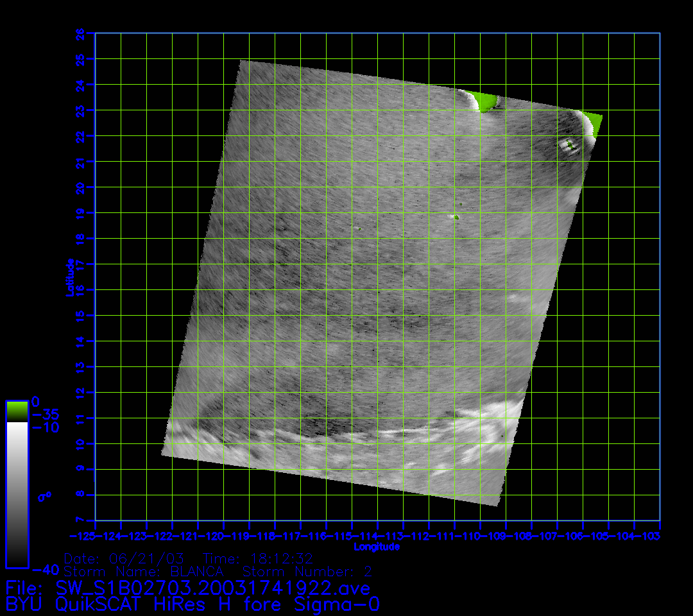Viewport: 693px width, 616px height.
Task: Click the sigma-0 symbol next to the color bar
Action: point(44,496)
